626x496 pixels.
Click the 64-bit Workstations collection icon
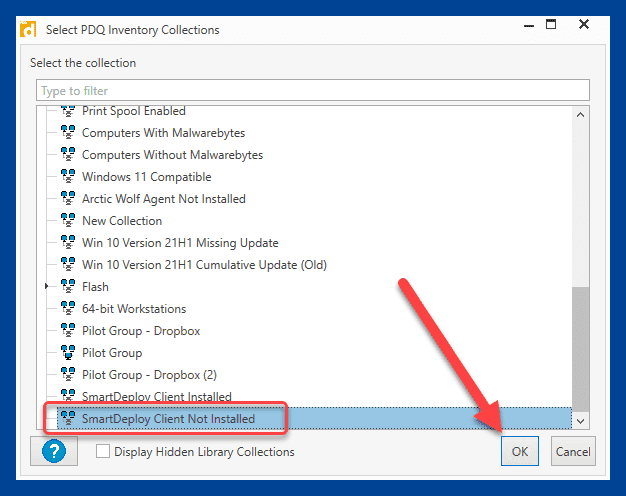point(68,308)
